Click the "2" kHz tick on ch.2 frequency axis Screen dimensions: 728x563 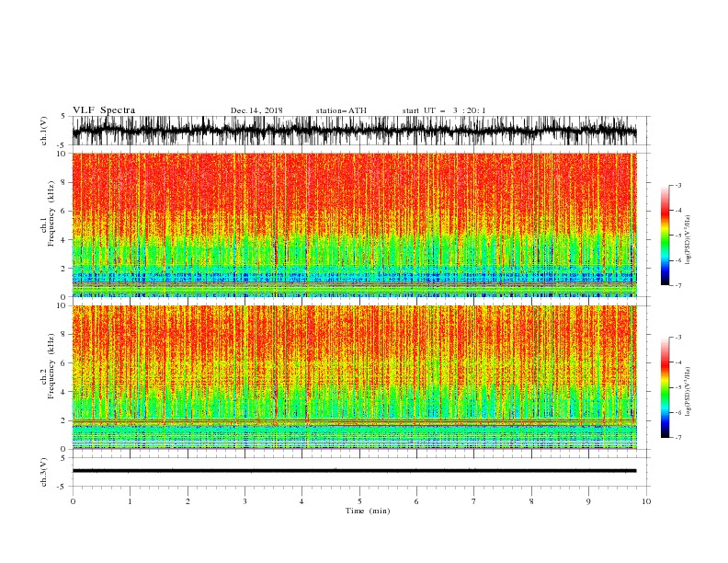coord(63,420)
